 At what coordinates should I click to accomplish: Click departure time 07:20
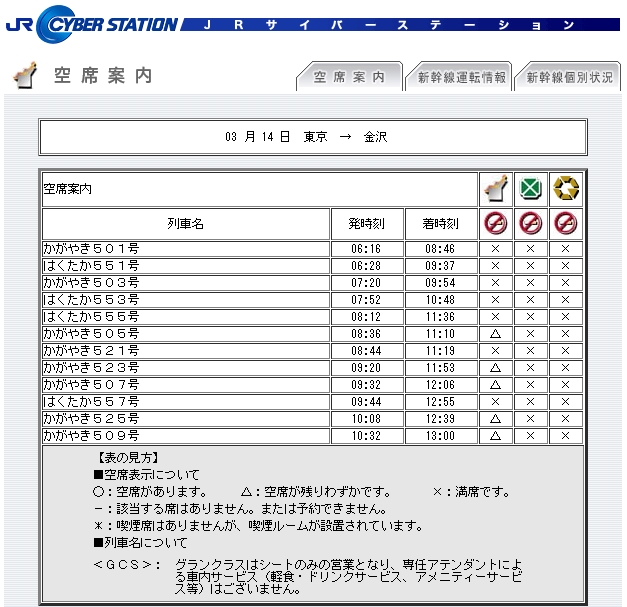pos(366,283)
